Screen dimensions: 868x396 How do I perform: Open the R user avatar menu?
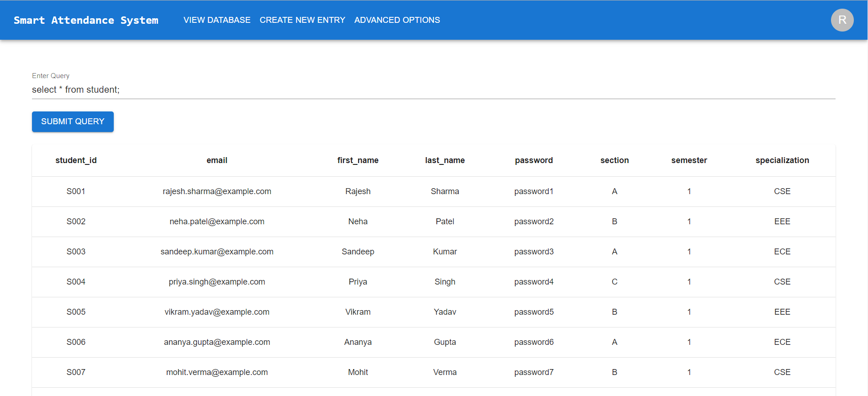tap(842, 20)
